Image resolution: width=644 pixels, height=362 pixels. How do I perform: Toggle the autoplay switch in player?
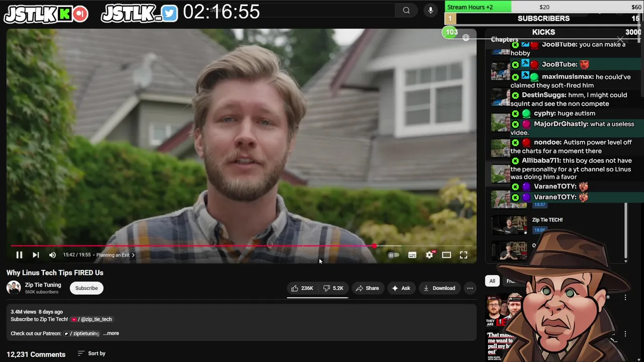tap(393, 255)
